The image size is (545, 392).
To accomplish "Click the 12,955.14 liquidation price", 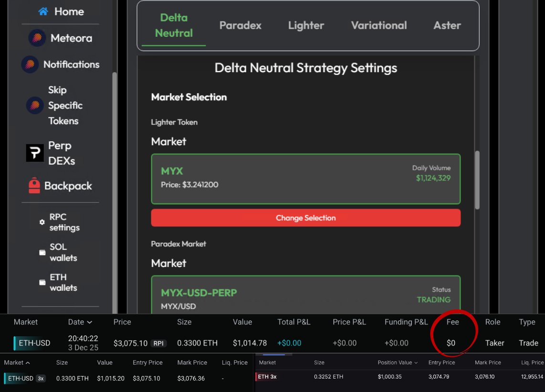I will point(532,377).
